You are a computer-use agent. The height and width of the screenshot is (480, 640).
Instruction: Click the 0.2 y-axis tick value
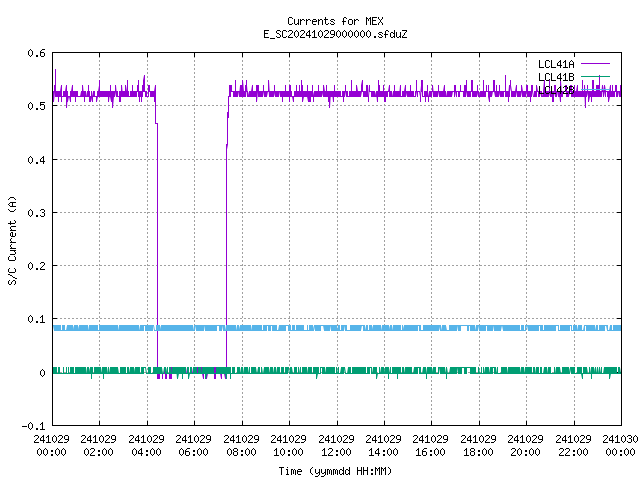click(x=36, y=266)
